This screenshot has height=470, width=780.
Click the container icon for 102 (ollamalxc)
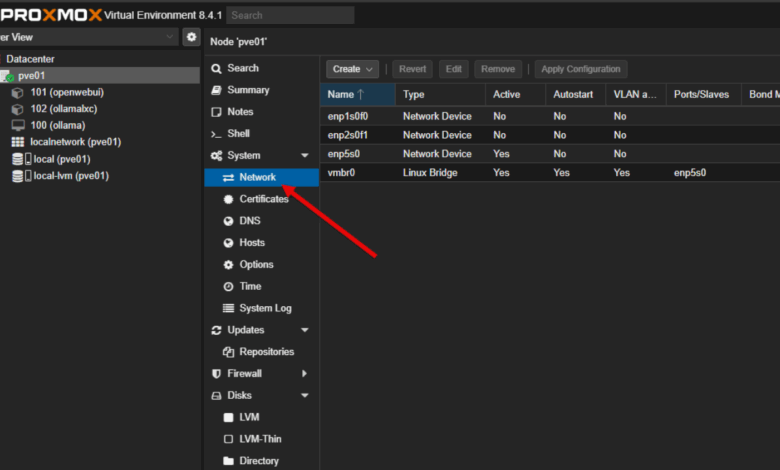point(17,109)
